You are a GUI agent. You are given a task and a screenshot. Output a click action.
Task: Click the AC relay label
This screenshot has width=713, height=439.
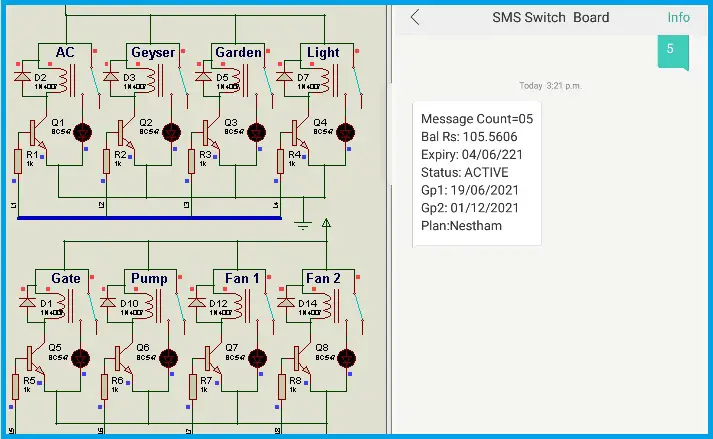65,52
